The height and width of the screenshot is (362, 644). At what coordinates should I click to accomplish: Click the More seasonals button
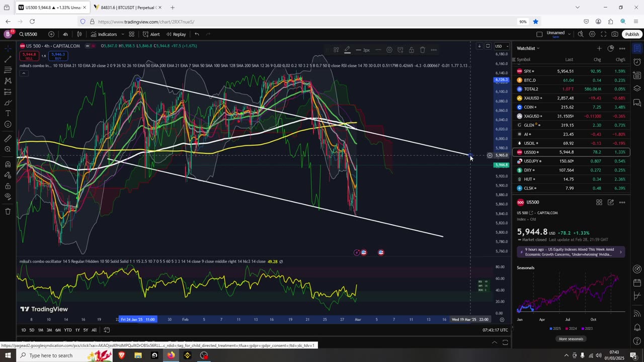(x=571, y=339)
